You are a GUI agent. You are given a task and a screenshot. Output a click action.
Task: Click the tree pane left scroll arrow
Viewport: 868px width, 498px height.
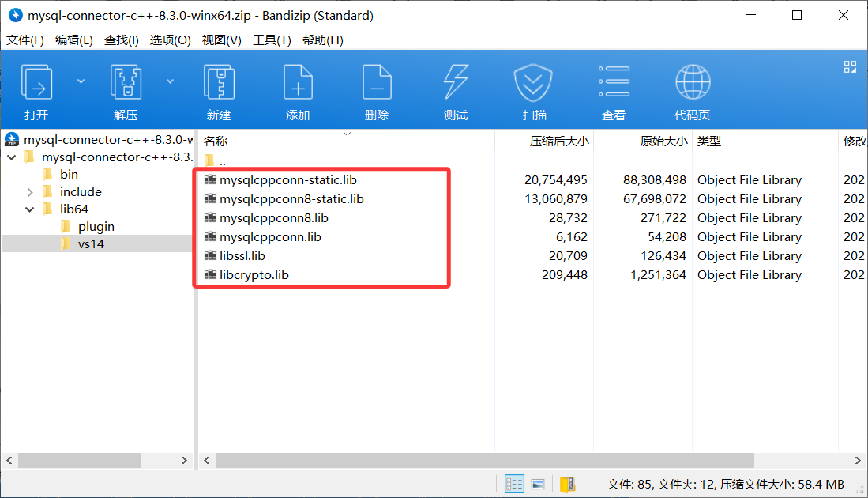pos(9,460)
